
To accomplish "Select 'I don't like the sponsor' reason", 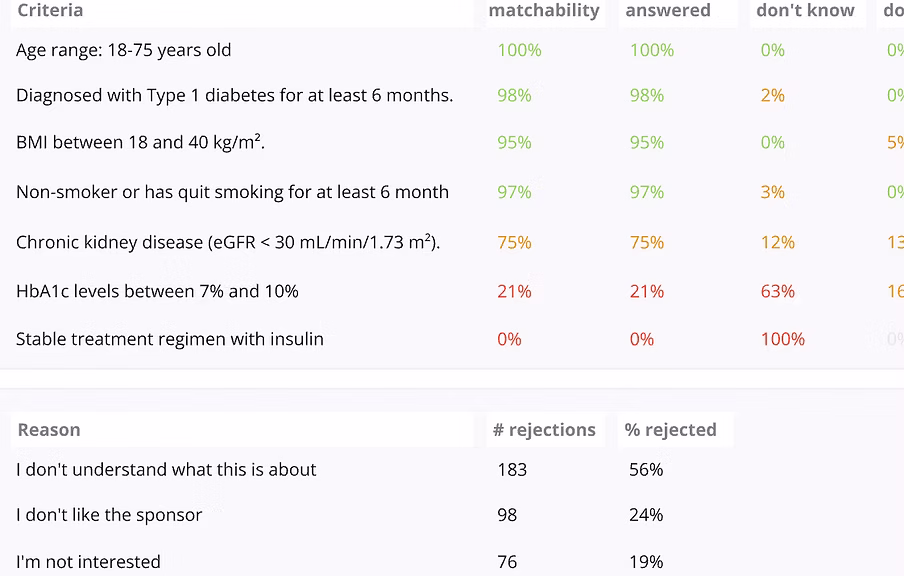I will click(x=109, y=515).
